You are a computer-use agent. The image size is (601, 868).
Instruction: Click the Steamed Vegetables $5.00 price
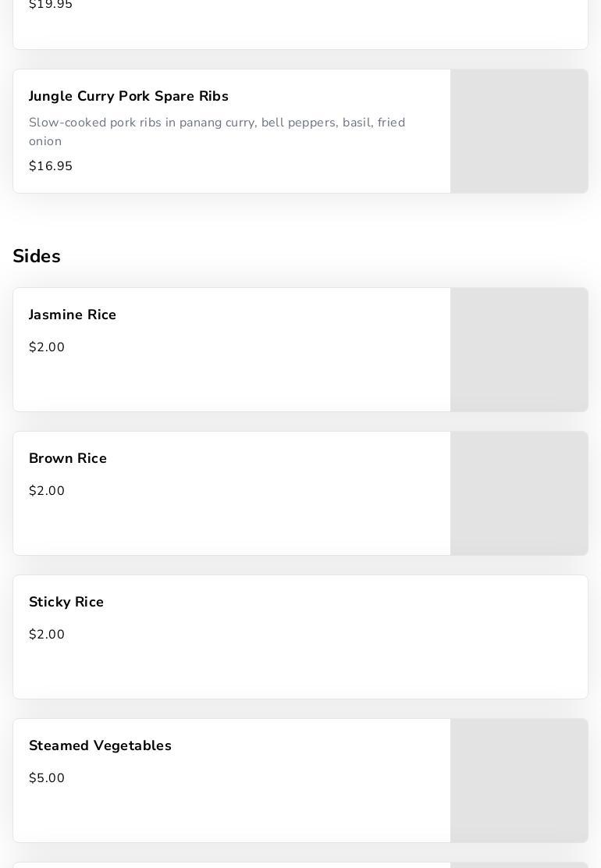[x=47, y=778]
